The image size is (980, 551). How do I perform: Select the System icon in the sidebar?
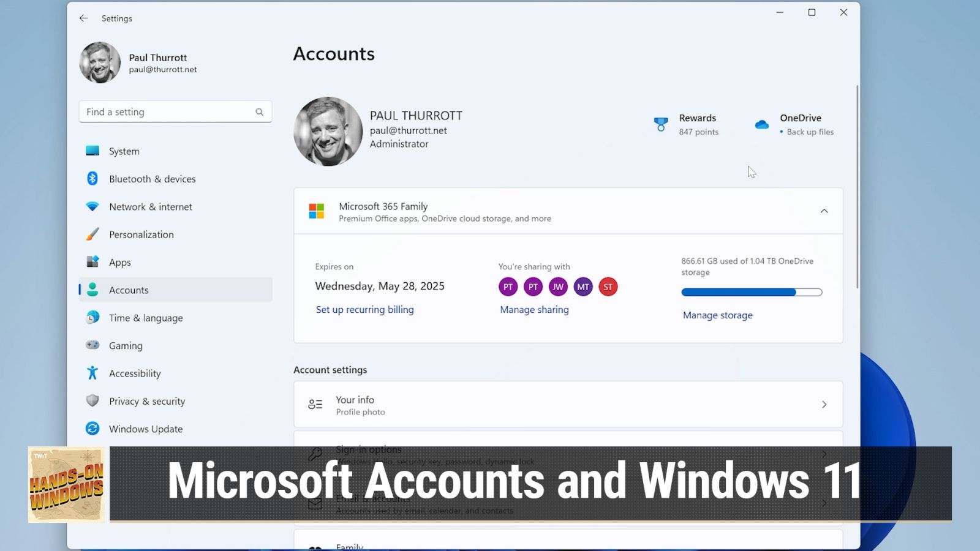pyautogui.click(x=92, y=151)
